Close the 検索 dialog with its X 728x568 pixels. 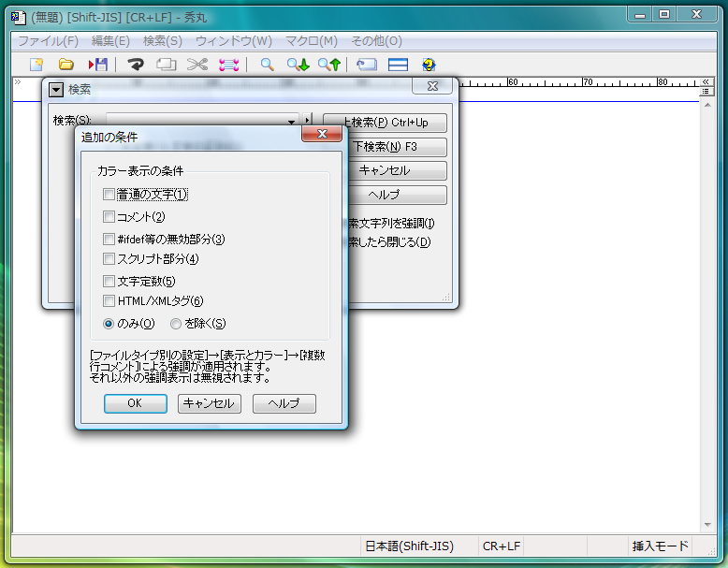tap(432, 86)
